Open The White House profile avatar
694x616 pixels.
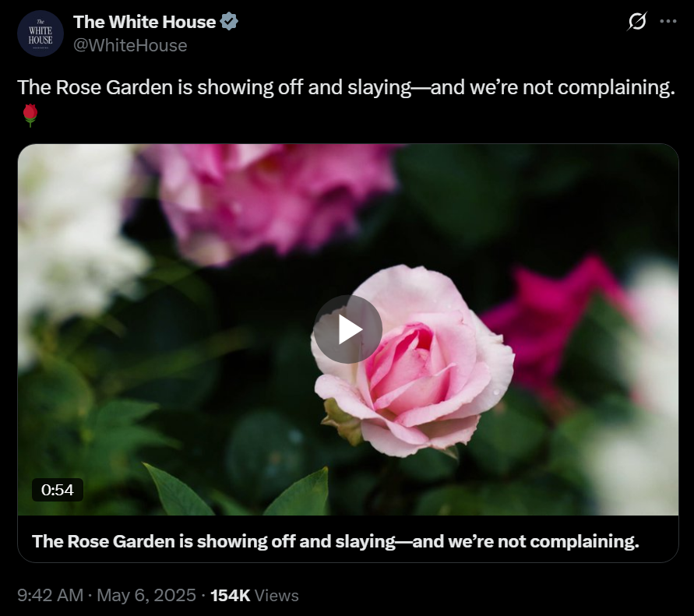(x=41, y=33)
